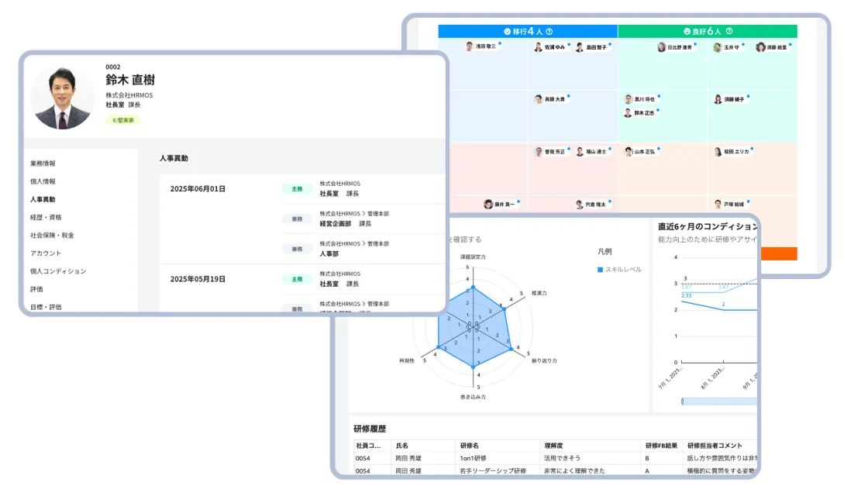Click the 主務 badge for 2025年06月01日
This screenshot has width=868, height=489.
pos(296,188)
